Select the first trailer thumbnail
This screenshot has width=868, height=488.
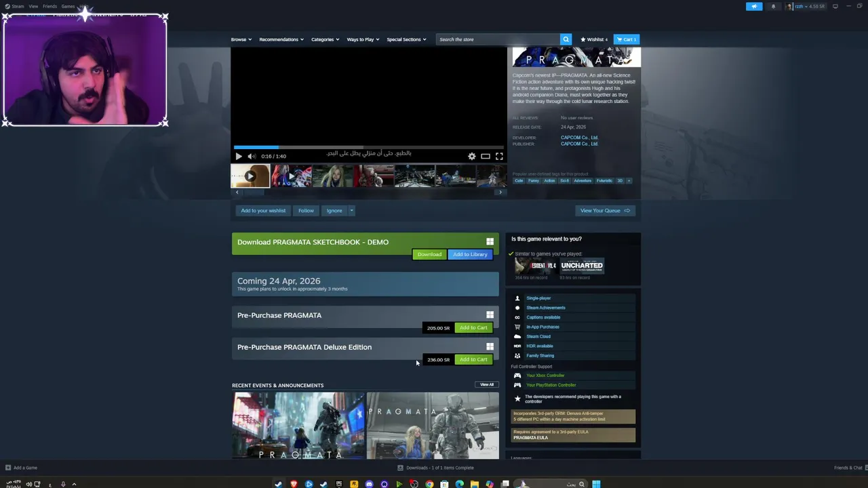pos(250,176)
